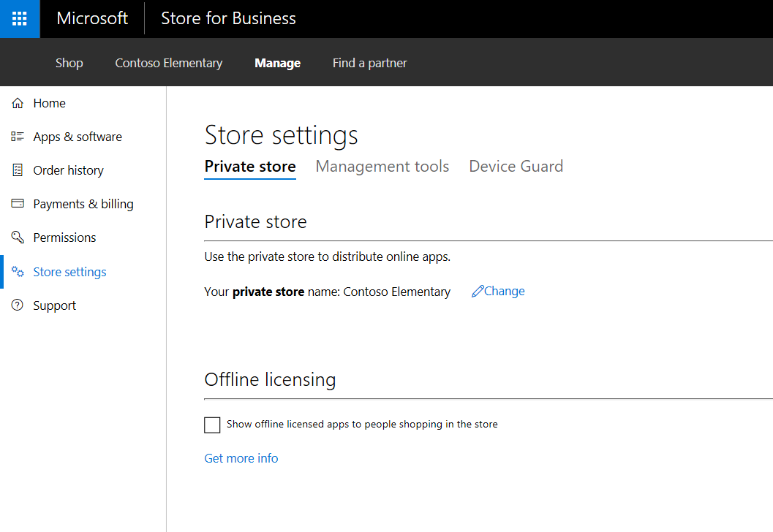
Task: Click the Payments & billing card icon
Action: (18, 203)
